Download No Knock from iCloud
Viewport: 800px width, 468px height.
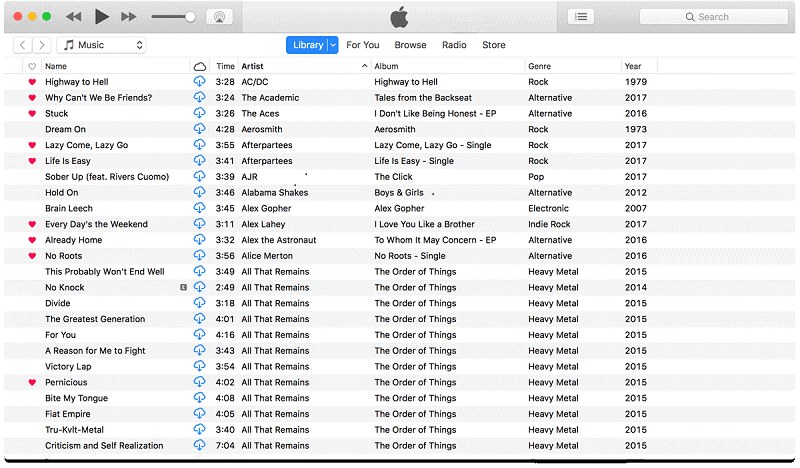click(x=199, y=287)
